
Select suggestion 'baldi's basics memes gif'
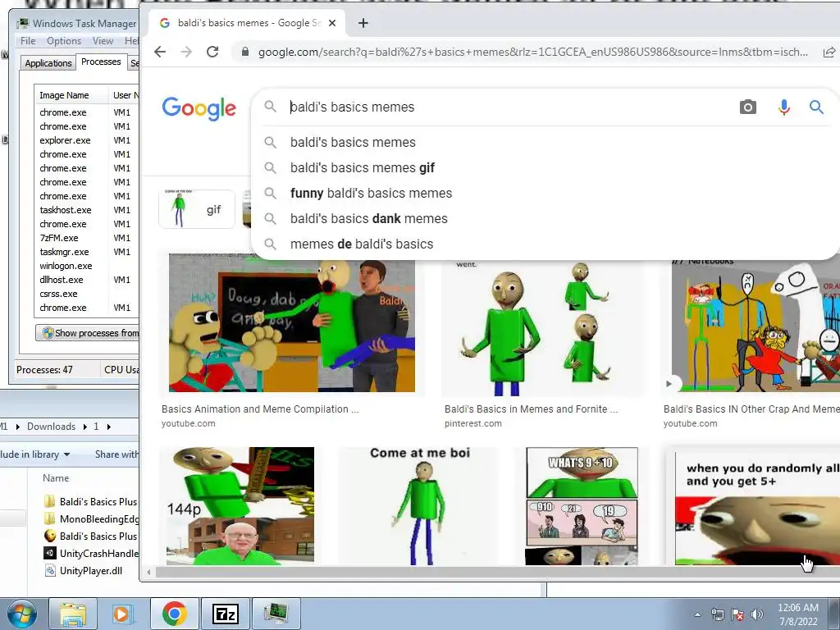(x=362, y=167)
